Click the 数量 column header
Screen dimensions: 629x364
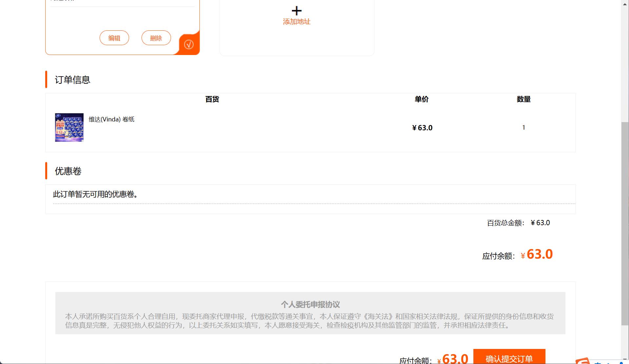pyautogui.click(x=523, y=99)
